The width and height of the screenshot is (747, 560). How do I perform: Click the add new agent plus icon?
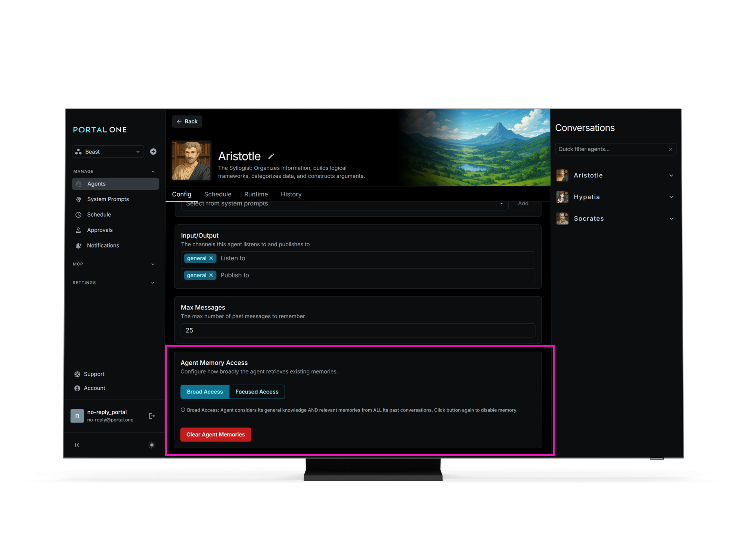click(153, 152)
